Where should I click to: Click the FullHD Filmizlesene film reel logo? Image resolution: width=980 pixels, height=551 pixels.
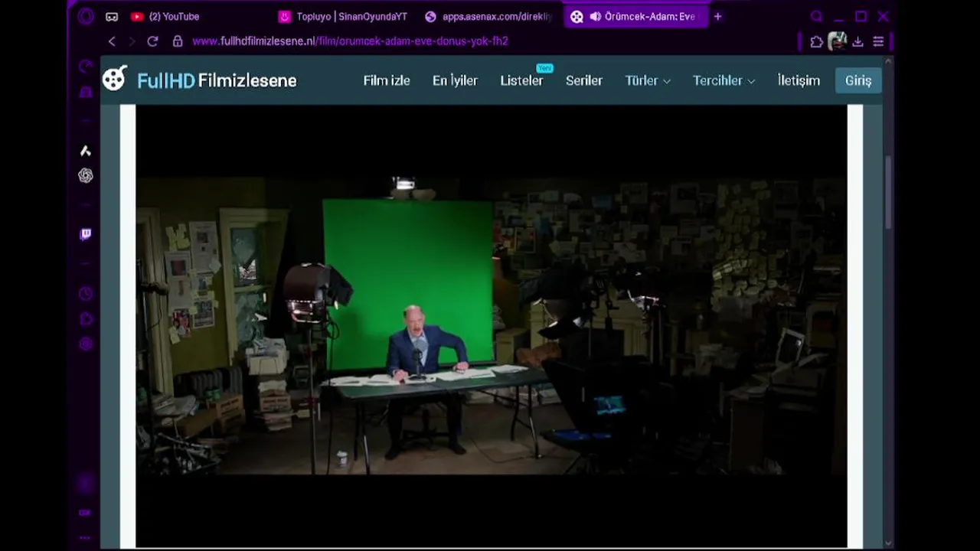pos(115,78)
